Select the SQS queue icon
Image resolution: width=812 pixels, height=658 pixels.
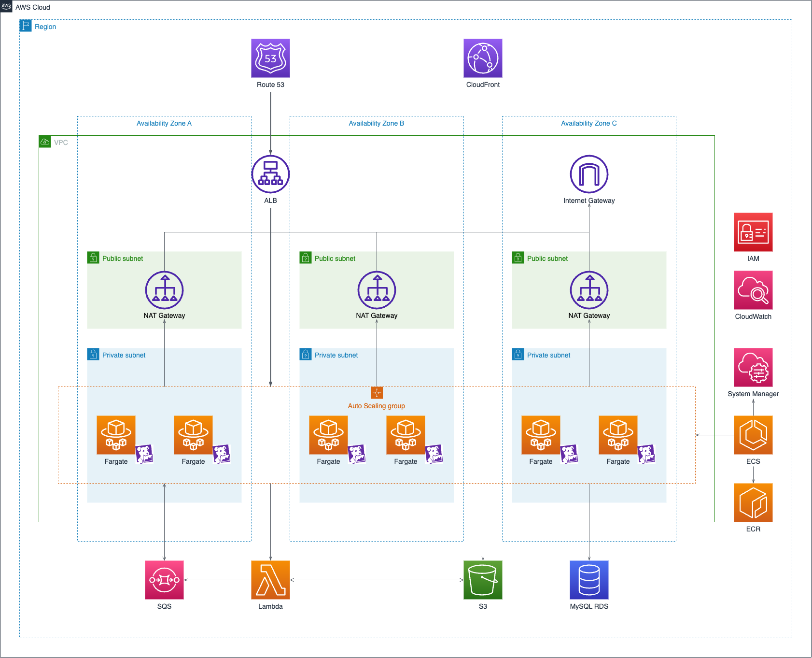[164, 580]
